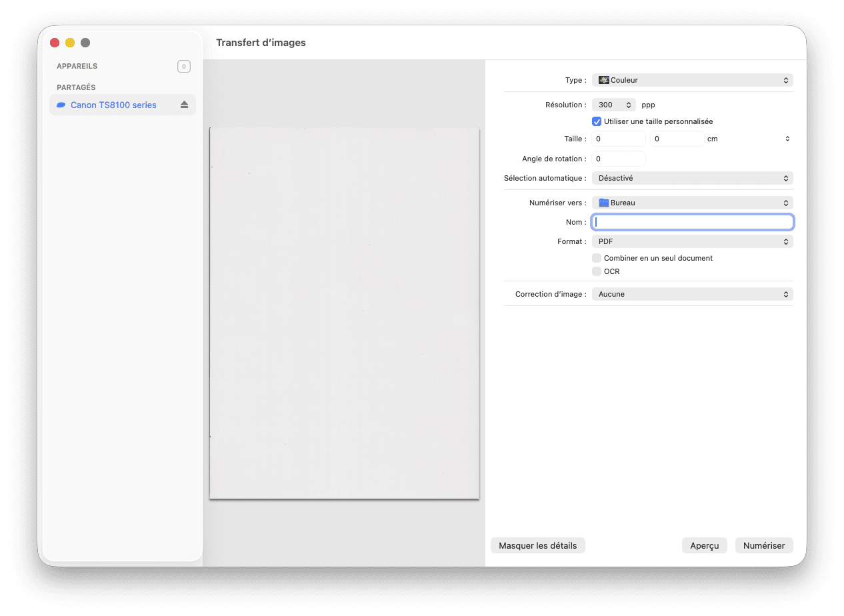Click the Nom text field

pos(692,222)
